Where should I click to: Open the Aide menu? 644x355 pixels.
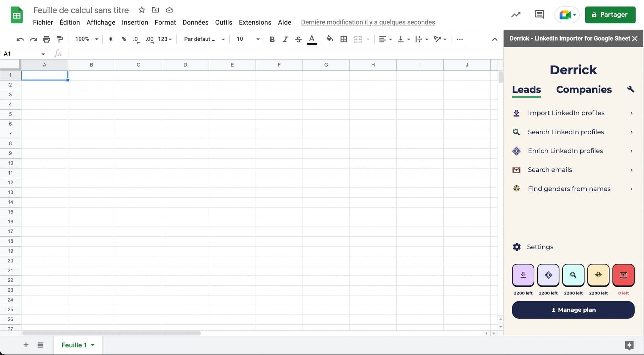coord(284,22)
